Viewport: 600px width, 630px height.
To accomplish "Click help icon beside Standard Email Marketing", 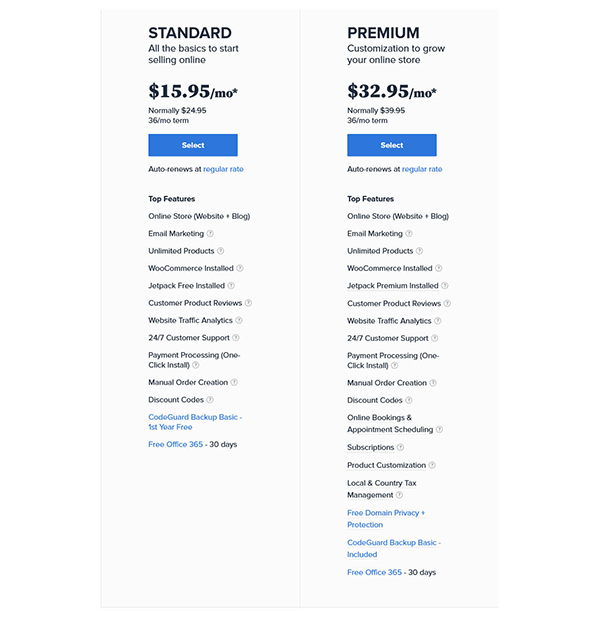I will point(210,234).
